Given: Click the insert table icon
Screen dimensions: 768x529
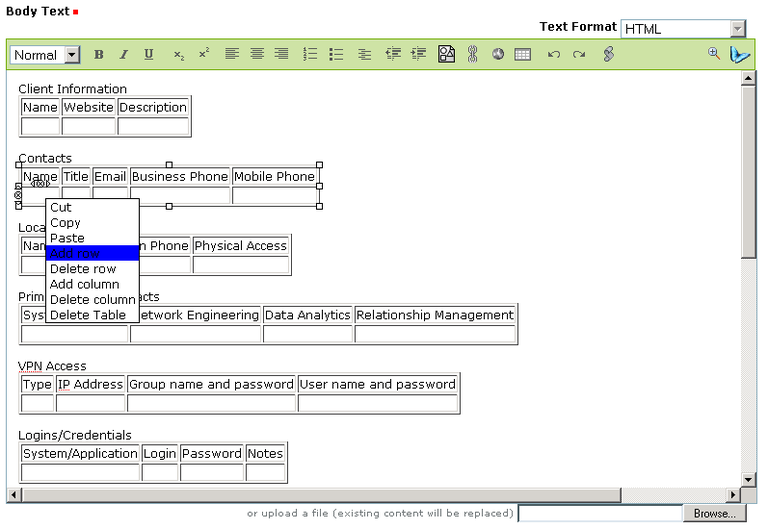Looking at the screenshot, I should tap(522, 55).
